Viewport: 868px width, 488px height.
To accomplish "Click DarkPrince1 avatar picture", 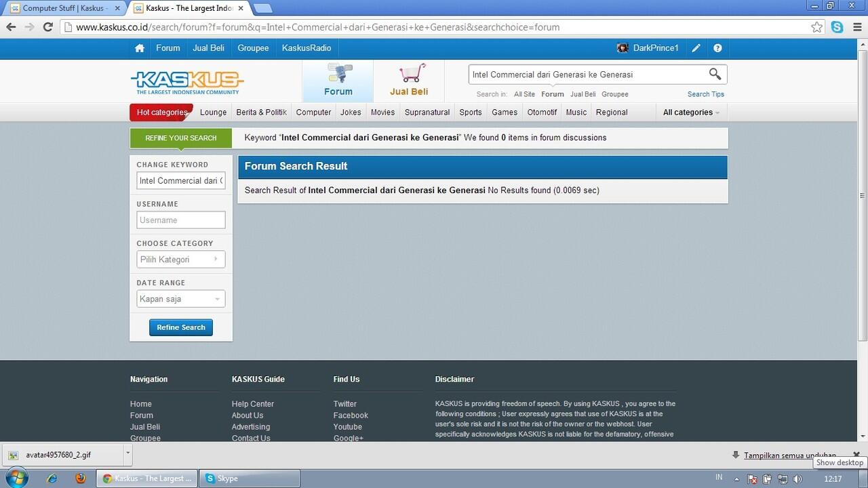I will click(x=623, y=48).
